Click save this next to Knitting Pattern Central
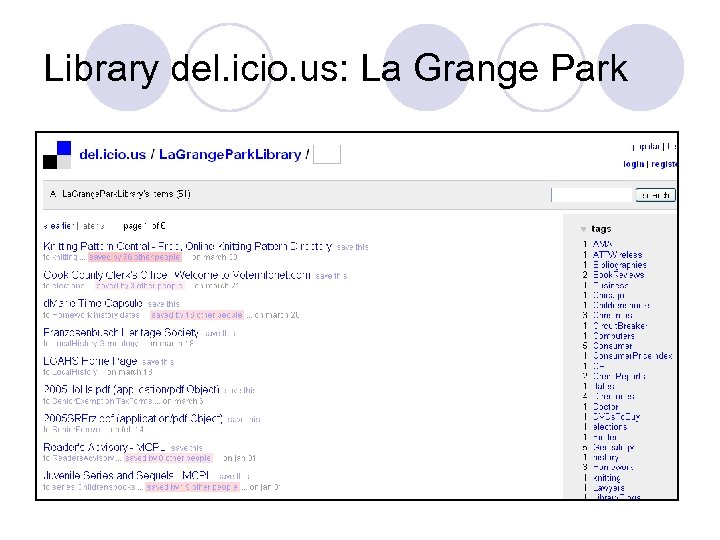The image size is (720, 540). (x=352, y=247)
